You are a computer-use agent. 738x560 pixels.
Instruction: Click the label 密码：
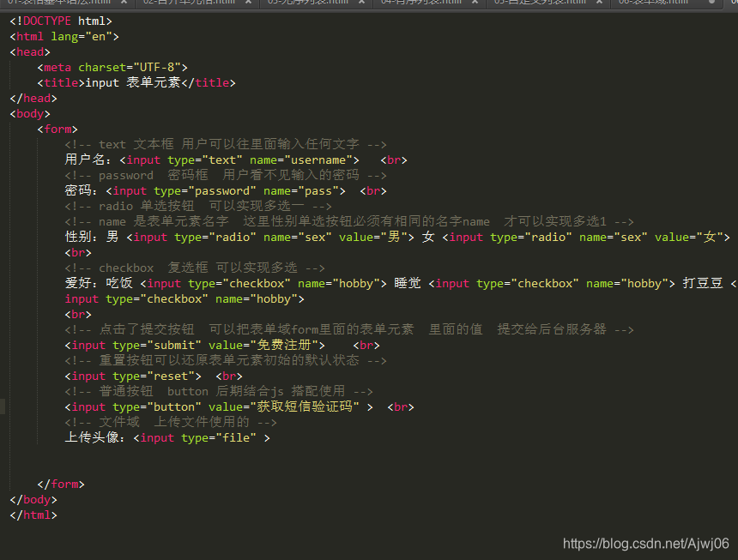click(x=82, y=191)
